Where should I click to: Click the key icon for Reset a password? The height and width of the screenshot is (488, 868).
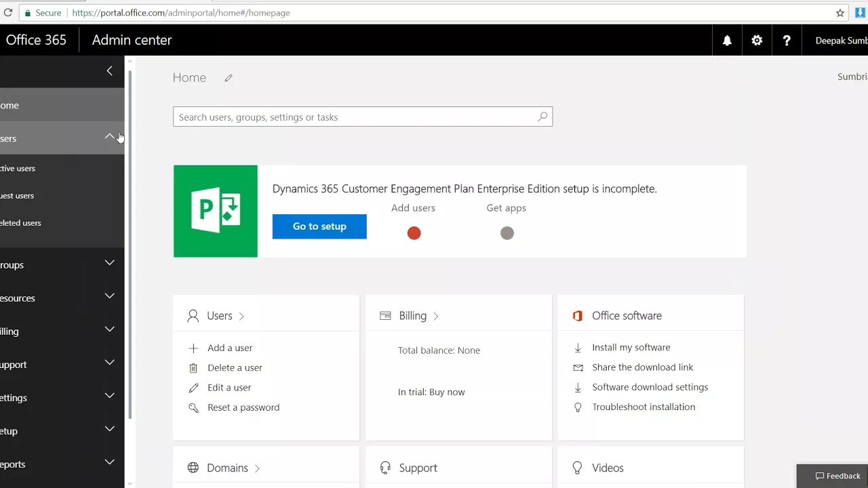193,407
